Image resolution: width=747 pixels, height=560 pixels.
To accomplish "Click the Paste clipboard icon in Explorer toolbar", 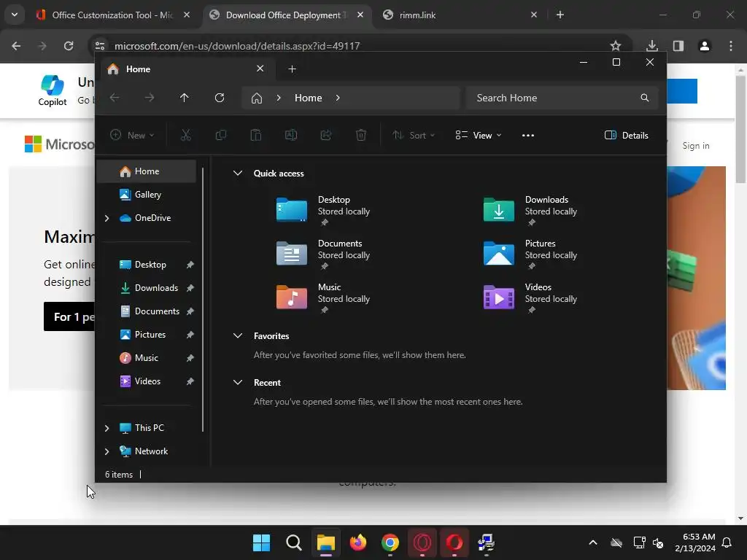I will 256,135.
